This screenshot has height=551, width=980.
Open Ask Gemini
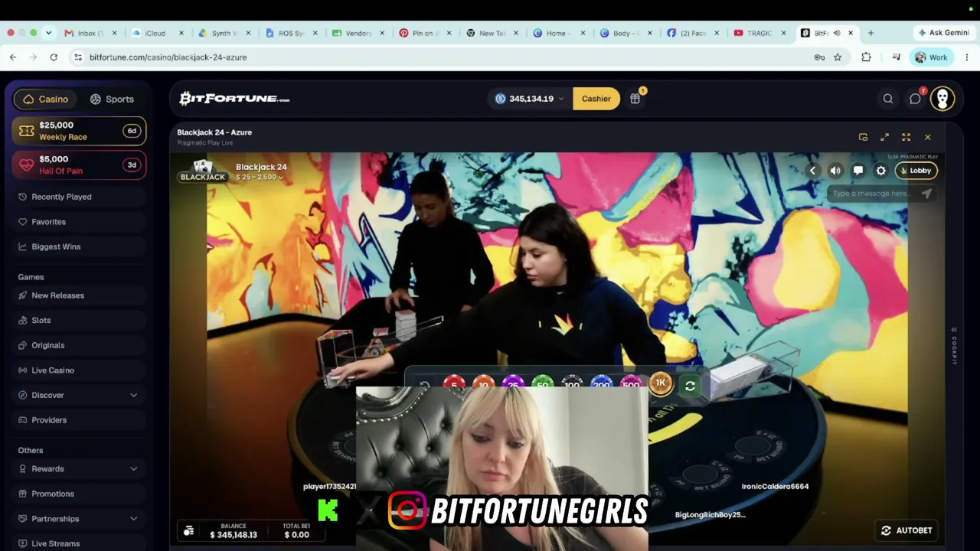tap(943, 33)
